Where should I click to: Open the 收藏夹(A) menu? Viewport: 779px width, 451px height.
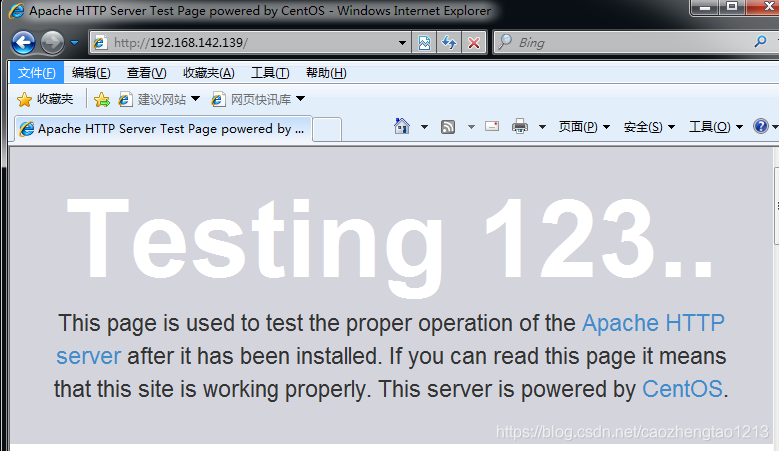click(x=209, y=73)
